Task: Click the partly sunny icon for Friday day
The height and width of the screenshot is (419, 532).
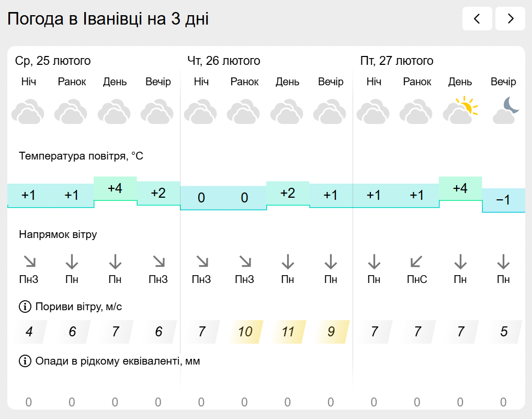Action: point(460,110)
